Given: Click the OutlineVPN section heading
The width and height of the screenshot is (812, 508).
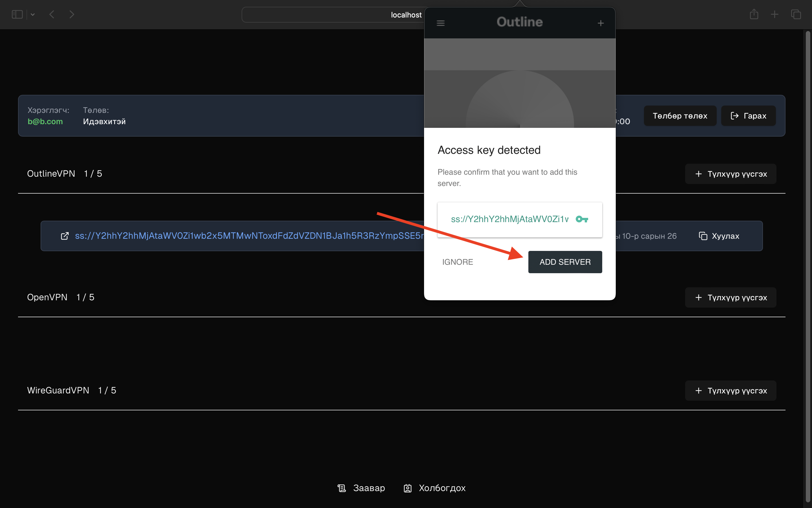Looking at the screenshot, I should coord(51,173).
